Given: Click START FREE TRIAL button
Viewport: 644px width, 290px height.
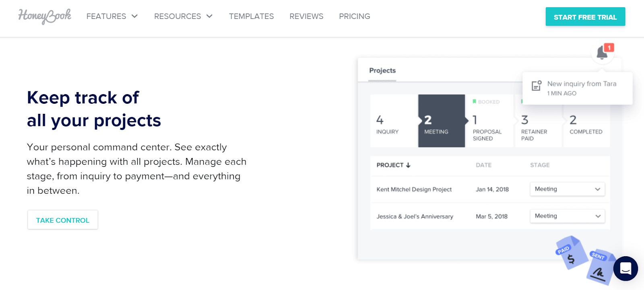Looking at the screenshot, I should [585, 17].
